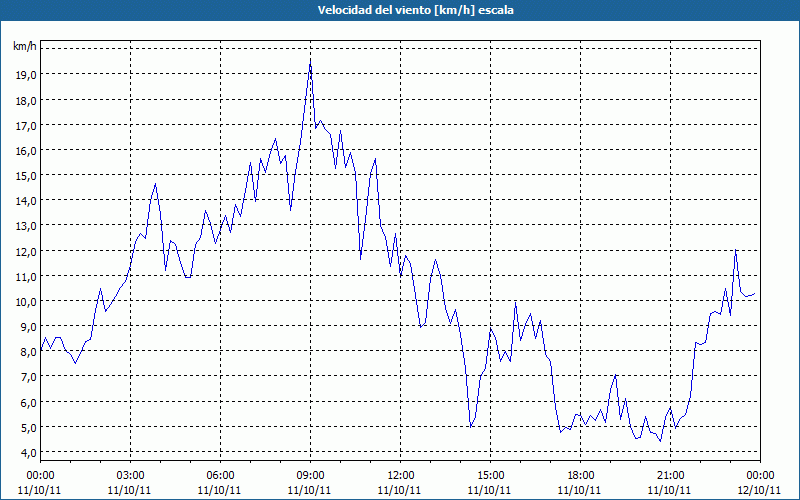The image size is (800, 500).
Task: Click the wind speed peak above 19,0 at 09:00
Action: pyautogui.click(x=310, y=62)
